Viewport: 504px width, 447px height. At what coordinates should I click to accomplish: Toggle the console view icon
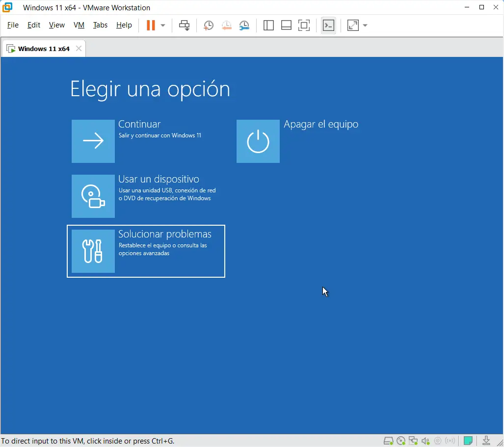tap(328, 26)
